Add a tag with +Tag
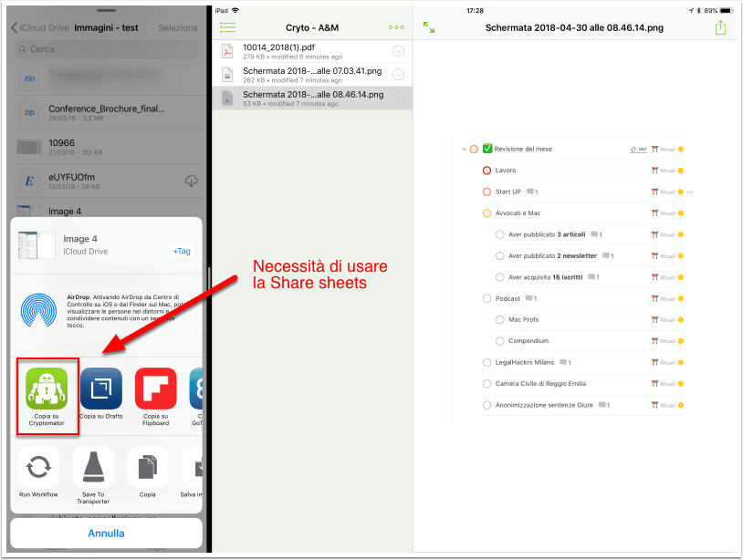Viewport: 743px width, 560px height. (182, 252)
